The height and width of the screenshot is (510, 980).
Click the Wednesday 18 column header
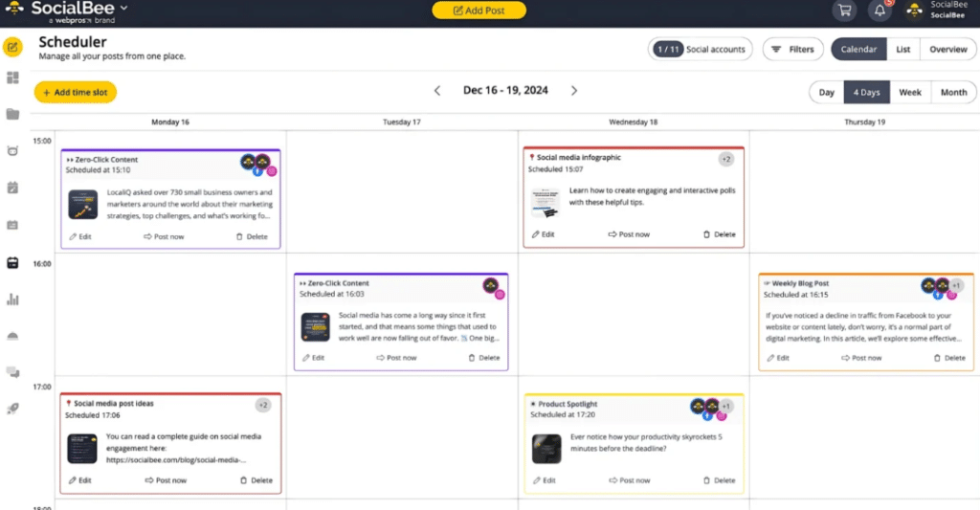[634, 122]
